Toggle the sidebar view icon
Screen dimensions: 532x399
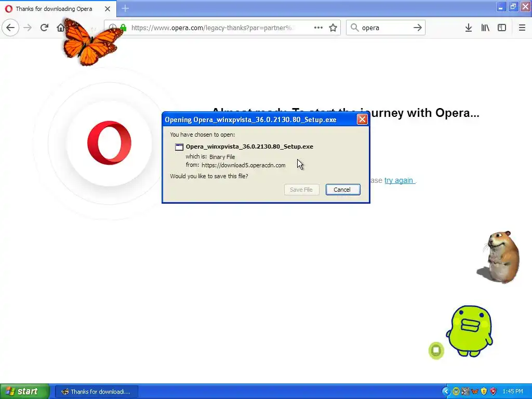click(x=502, y=28)
